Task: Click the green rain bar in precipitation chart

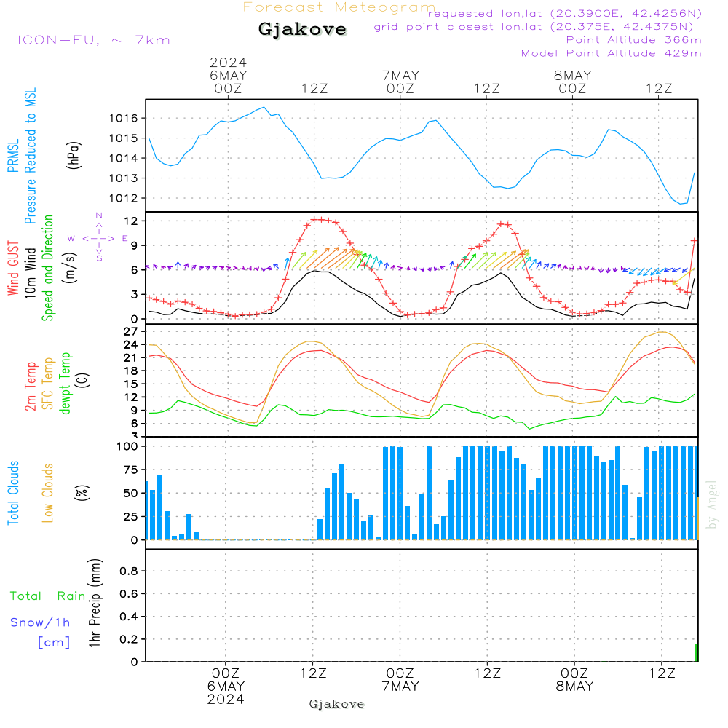Action: tap(697, 653)
